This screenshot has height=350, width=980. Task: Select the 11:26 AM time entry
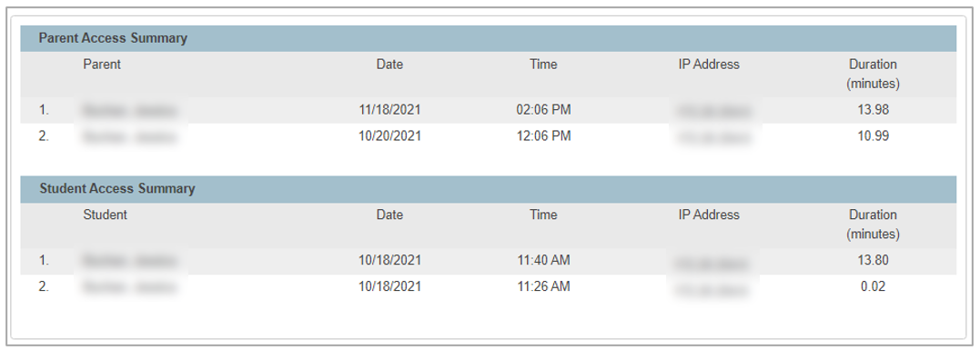click(543, 286)
